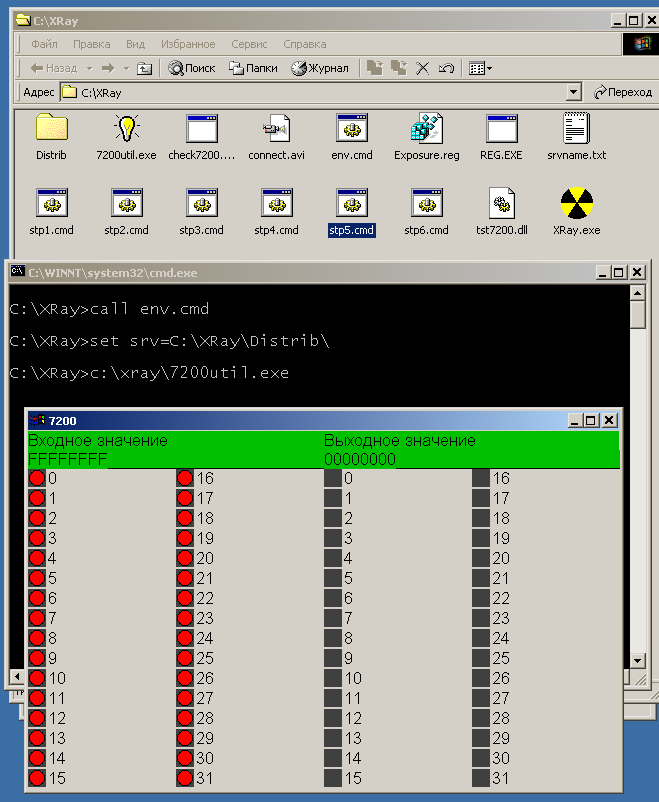Screen dimensions: 659x802
Task: Click the Up one folder toolbar icon
Action: 144,68
